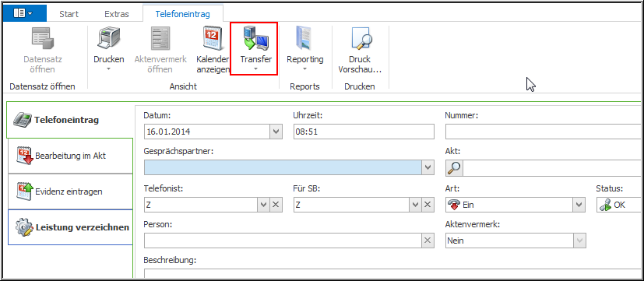
Task: Open Druck Vorschau preview icon
Action: click(361, 39)
